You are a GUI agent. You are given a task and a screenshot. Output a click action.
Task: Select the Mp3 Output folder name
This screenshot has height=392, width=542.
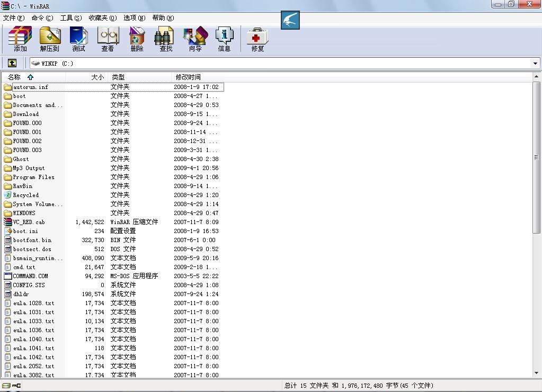coord(29,168)
